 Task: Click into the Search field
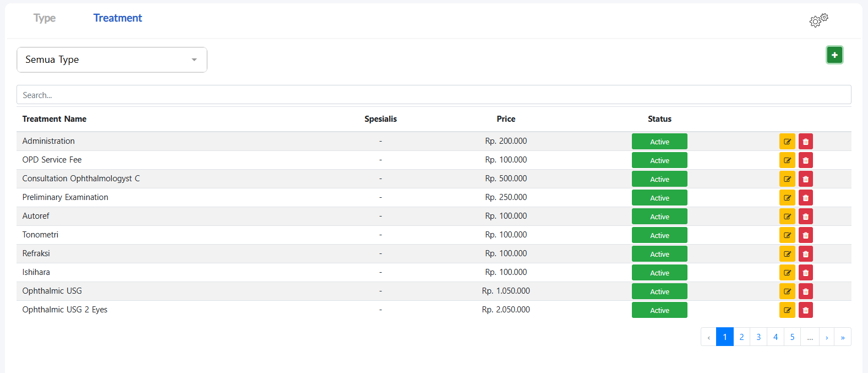pyautogui.click(x=433, y=95)
